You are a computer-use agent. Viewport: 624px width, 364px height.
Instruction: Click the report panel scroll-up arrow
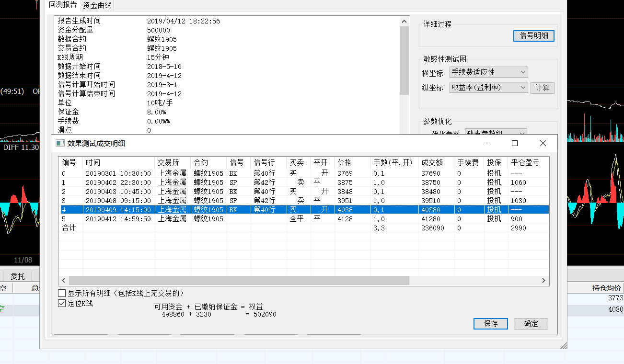(404, 22)
